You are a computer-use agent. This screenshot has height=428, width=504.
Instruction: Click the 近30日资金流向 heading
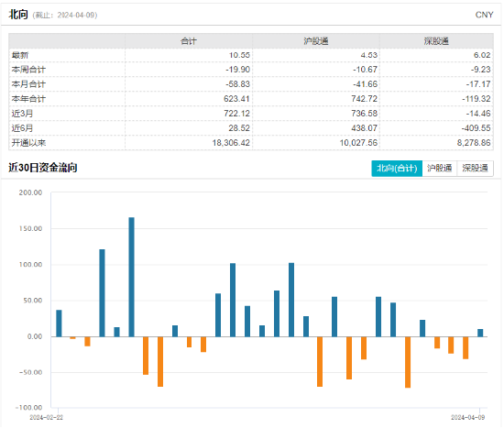click(43, 168)
